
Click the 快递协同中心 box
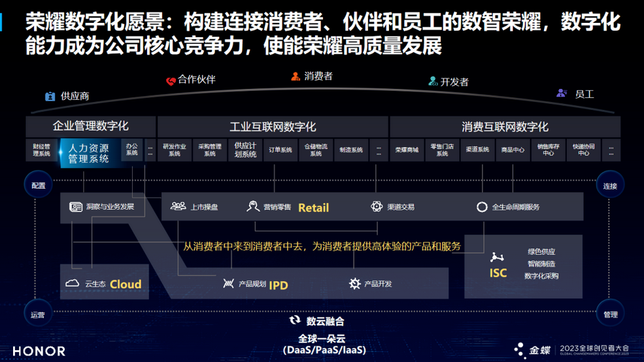click(x=584, y=150)
